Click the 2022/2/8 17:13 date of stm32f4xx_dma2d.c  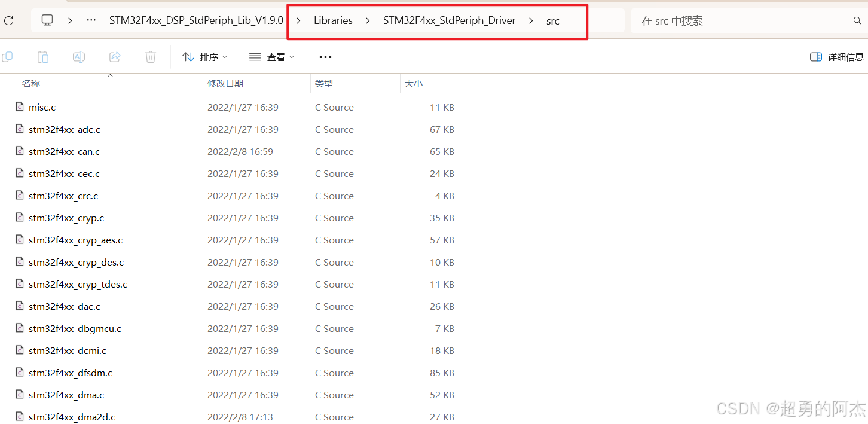coord(240,417)
